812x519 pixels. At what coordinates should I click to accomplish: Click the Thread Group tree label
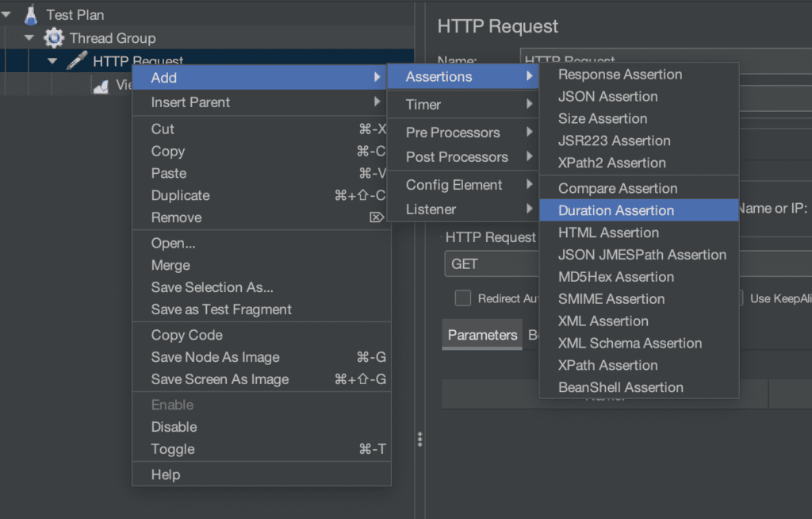(113, 38)
